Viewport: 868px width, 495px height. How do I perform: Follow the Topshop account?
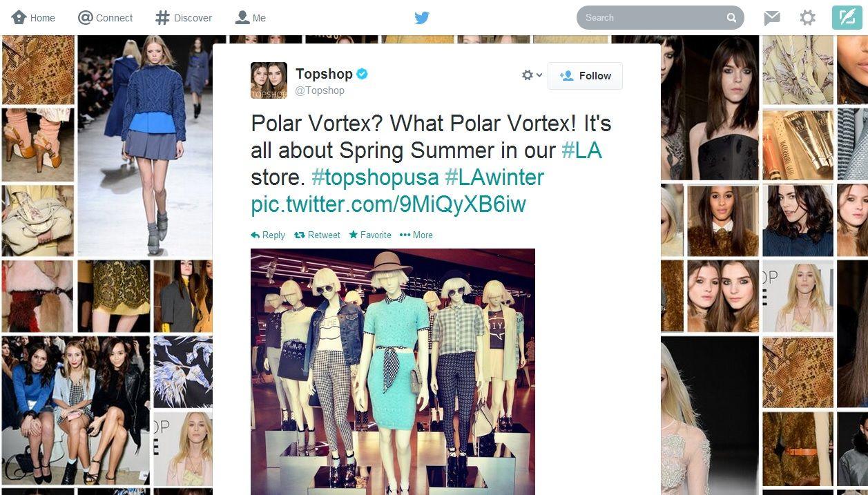pyautogui.click(x=585, y=76)
